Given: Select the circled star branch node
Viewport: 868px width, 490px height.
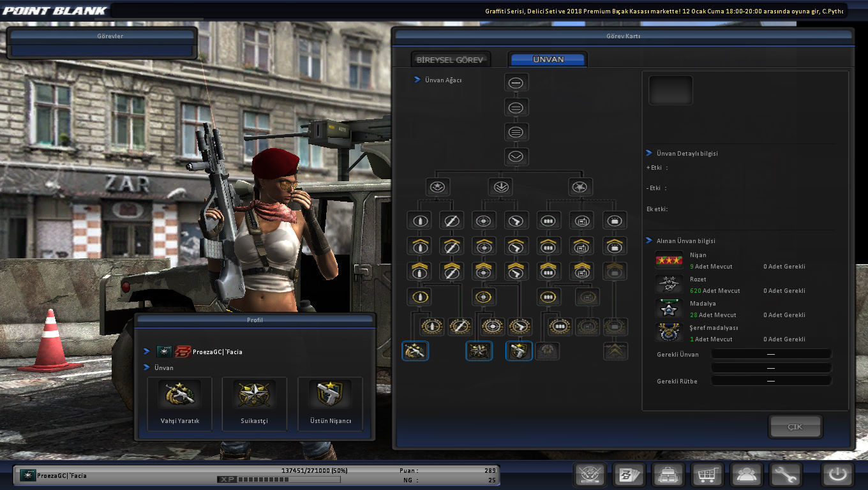Looking at the screenshot, I should click(x=438, y=187).
